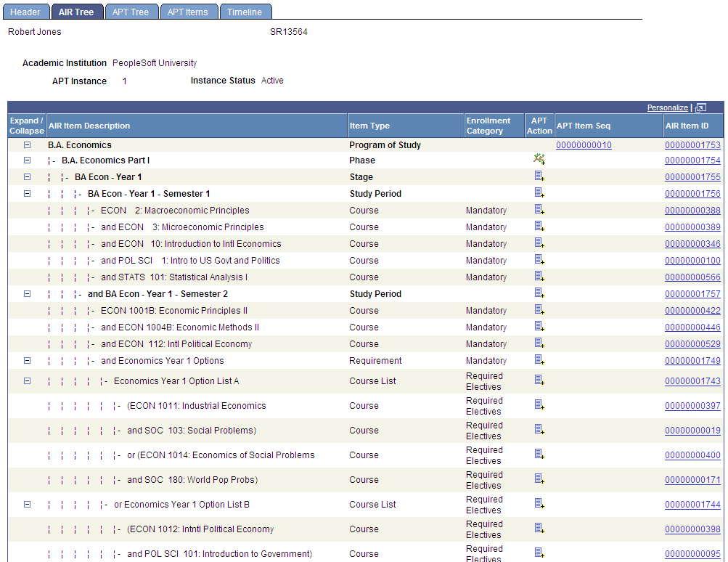Click the add-item icon on Economics Year 1 Option List A
The width and height of the screenshot is (728, 562).
point(539,380)
